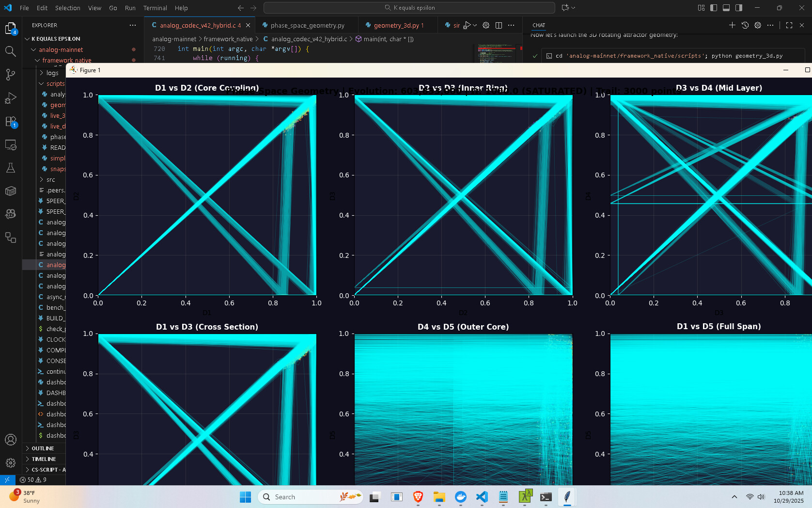812x508 pixels.
Task: Click the framework_native breadcrumb
Action: point(228,39)
